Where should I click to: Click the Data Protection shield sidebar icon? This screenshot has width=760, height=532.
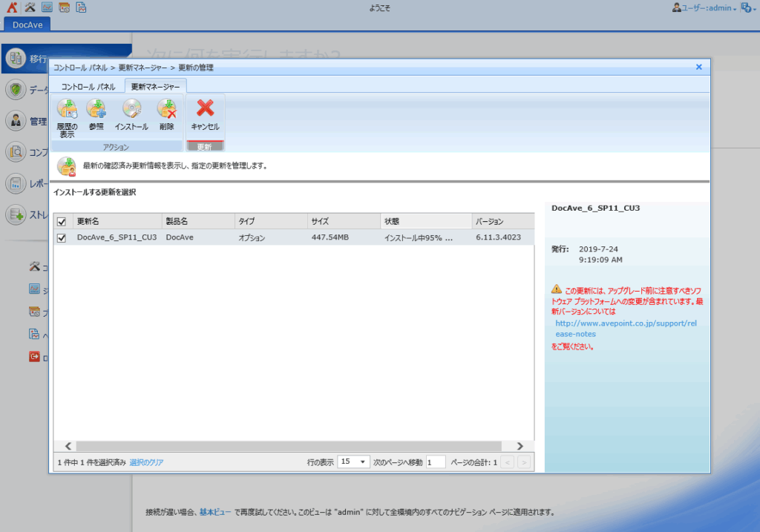[x=16, y=90]
